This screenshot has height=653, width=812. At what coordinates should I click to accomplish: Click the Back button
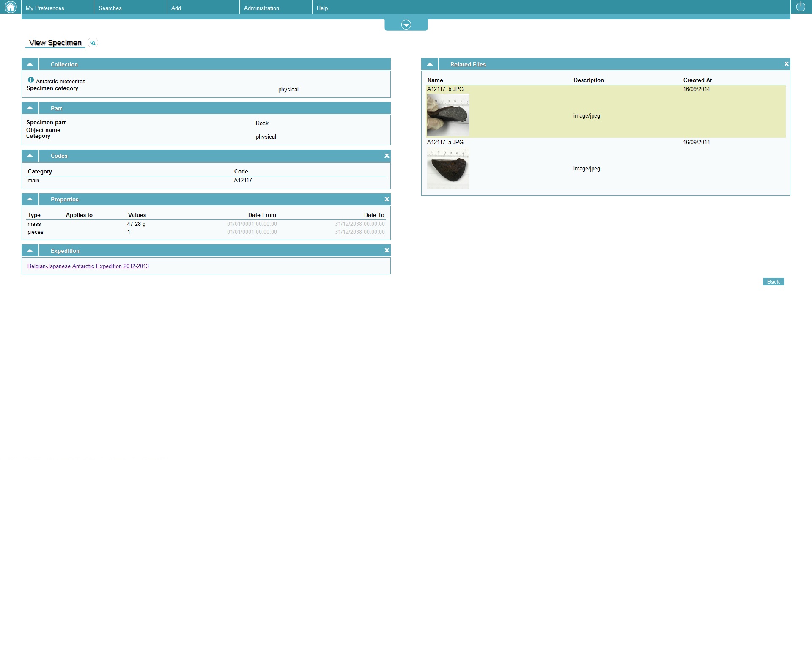click(x=773, y=282)
